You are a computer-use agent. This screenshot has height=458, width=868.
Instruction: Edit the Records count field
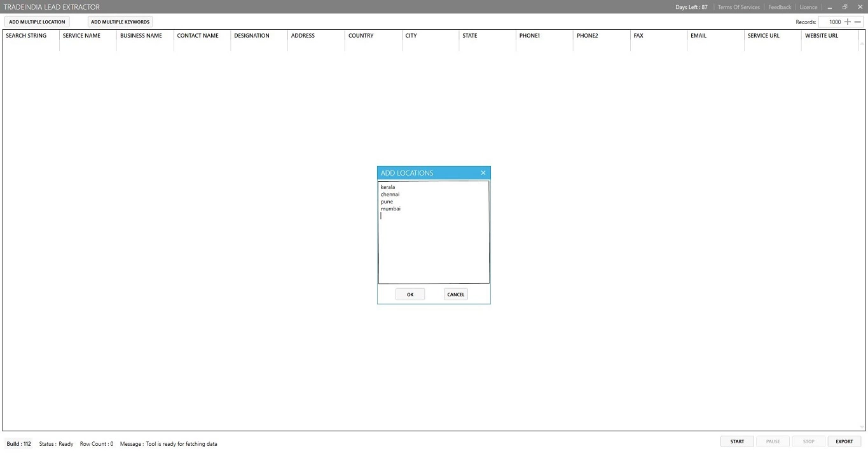[x=830, y=22]
